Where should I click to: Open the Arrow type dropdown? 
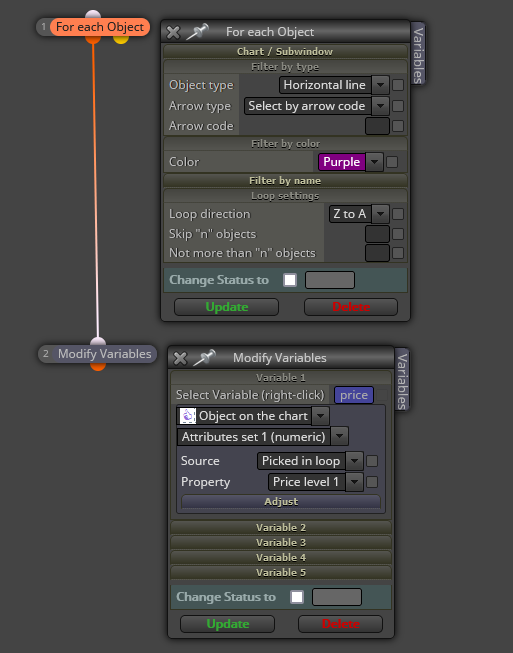(x=380, y=106)
